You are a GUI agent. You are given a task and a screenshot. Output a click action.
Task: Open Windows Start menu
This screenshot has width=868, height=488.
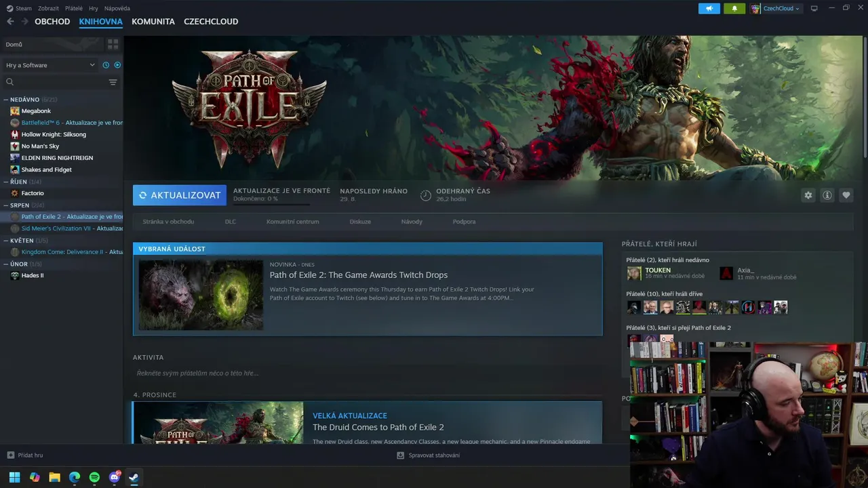[14, 477]
